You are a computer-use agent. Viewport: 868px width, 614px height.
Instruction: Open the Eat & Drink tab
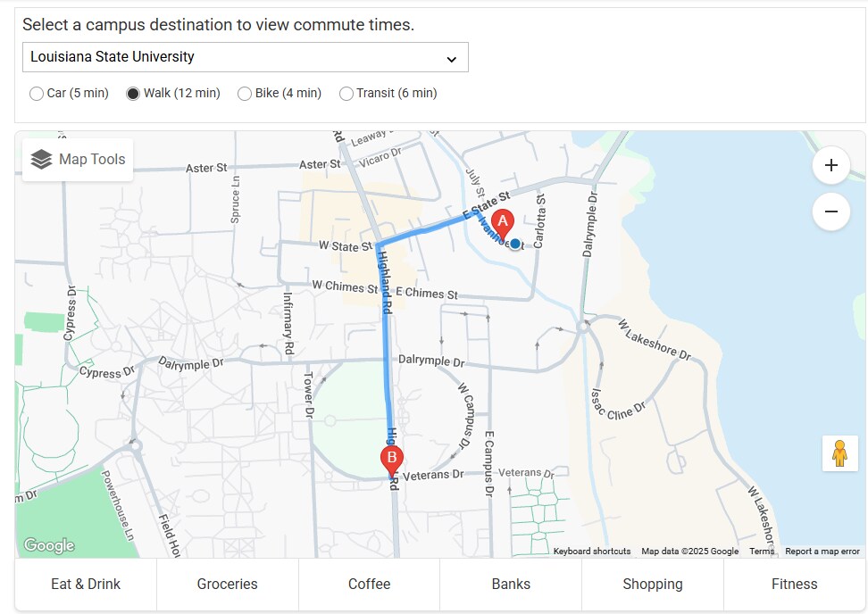click(x=86, y=585)
